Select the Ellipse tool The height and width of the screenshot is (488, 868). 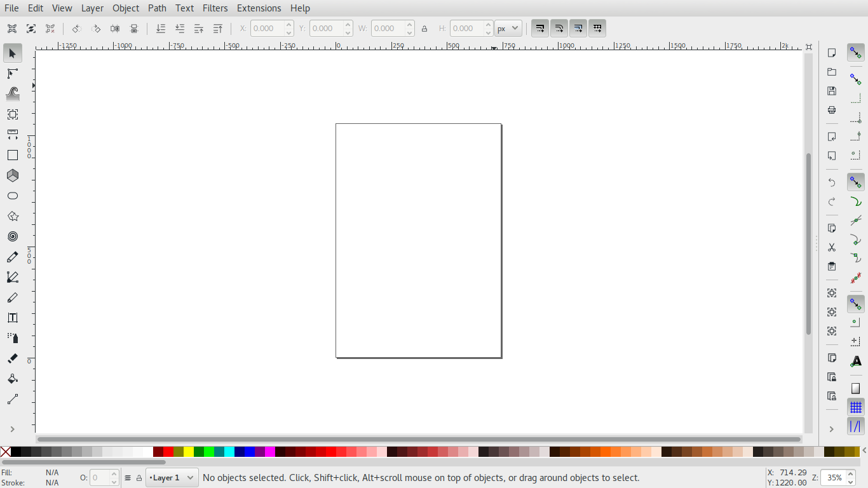point(13,196)
